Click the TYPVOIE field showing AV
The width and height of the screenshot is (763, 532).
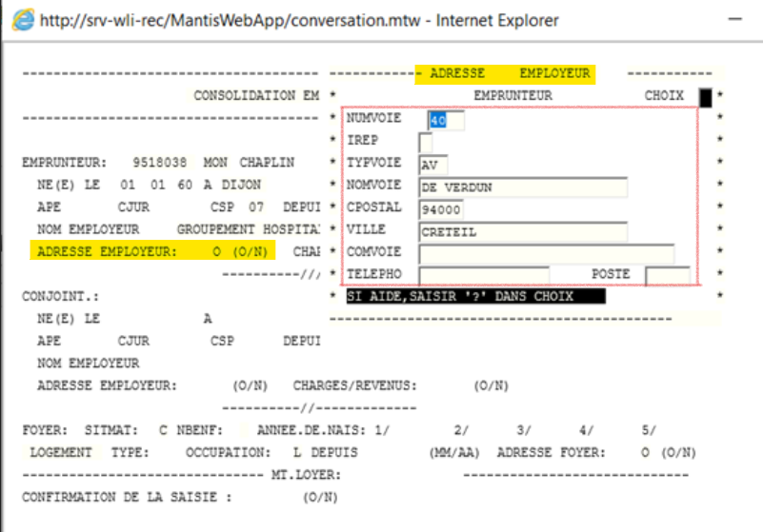[x=433, y=164]
